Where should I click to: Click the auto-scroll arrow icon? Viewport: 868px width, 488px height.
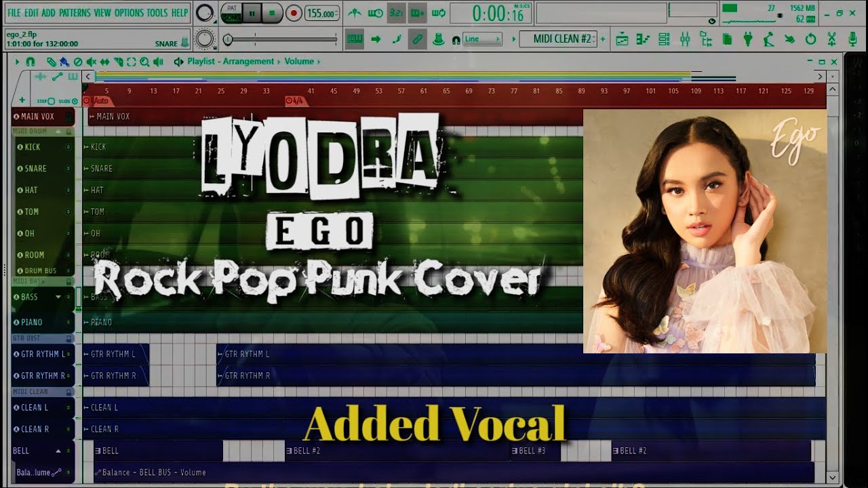coord(376,39)
